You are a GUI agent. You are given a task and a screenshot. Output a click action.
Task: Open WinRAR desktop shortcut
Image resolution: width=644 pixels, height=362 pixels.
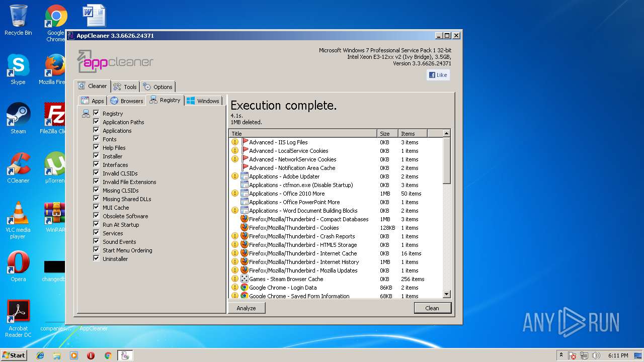(x=54, y=217)
